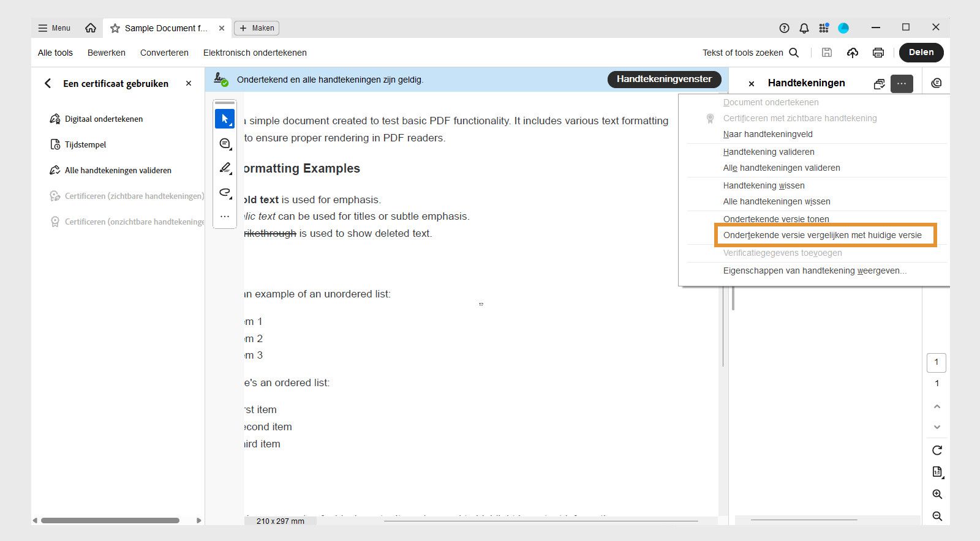Go back from Een certificaat gebruiken
Screen dimensions: 980x541
click(x=48, y=83)
